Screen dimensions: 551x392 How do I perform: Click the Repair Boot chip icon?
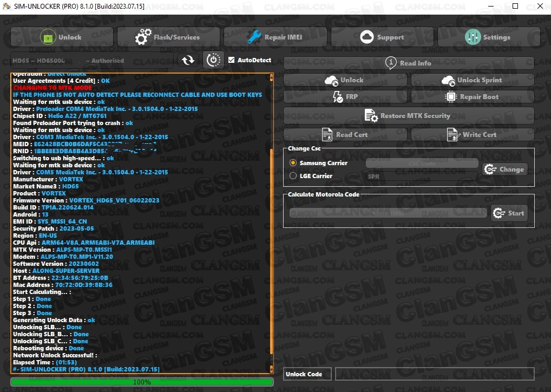[x=450, y=97]
